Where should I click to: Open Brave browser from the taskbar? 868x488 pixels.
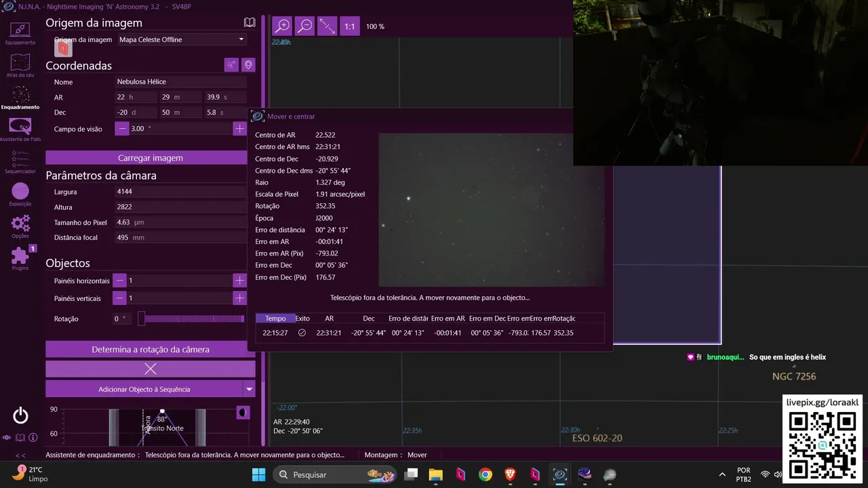coord(510,474)
